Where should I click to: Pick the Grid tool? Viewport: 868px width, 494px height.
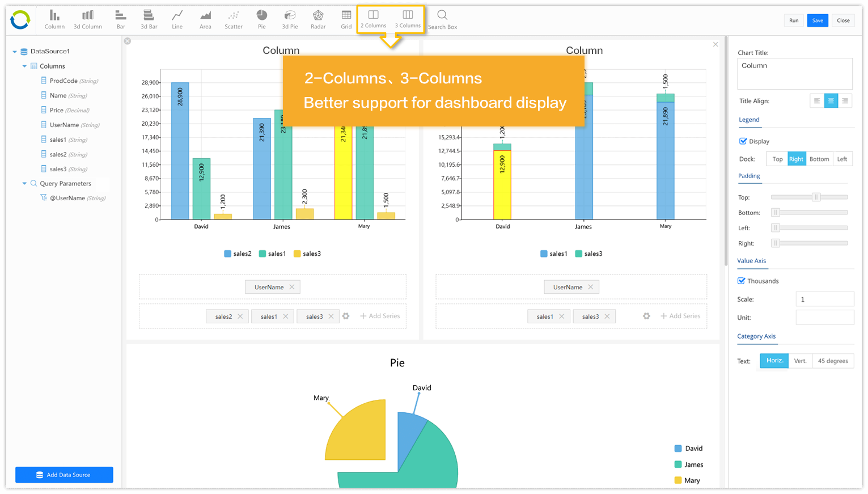346,19
